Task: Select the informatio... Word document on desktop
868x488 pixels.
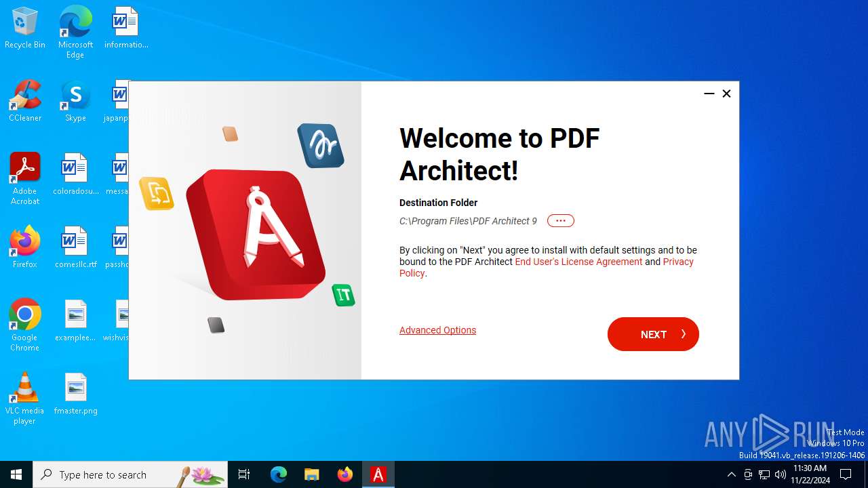Action: coord(125,28)
